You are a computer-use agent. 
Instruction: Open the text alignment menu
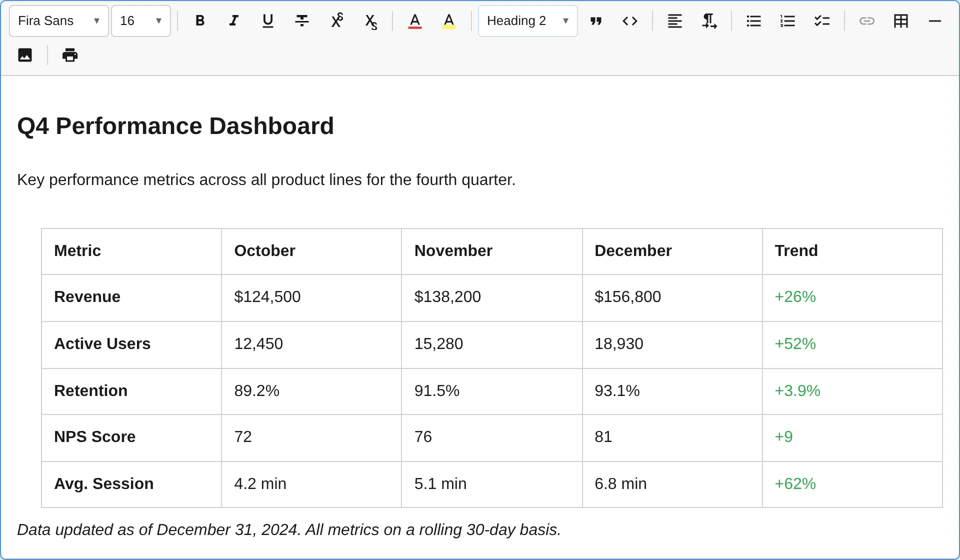tap(674, 21)
